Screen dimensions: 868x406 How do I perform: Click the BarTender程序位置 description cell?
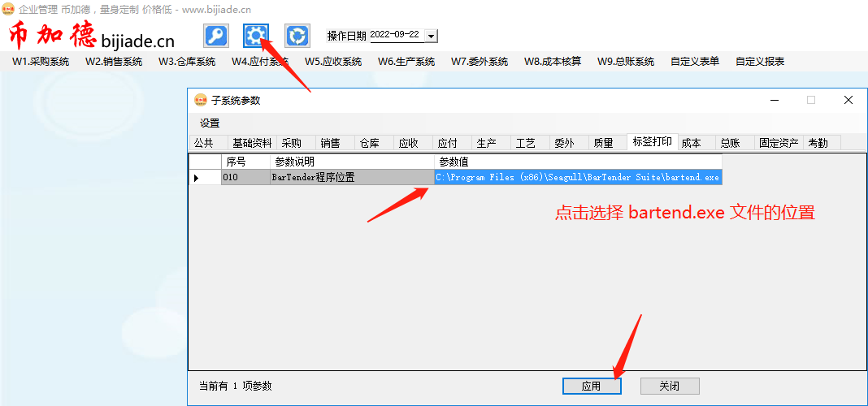pyautogui.click(x=353, y=178)
